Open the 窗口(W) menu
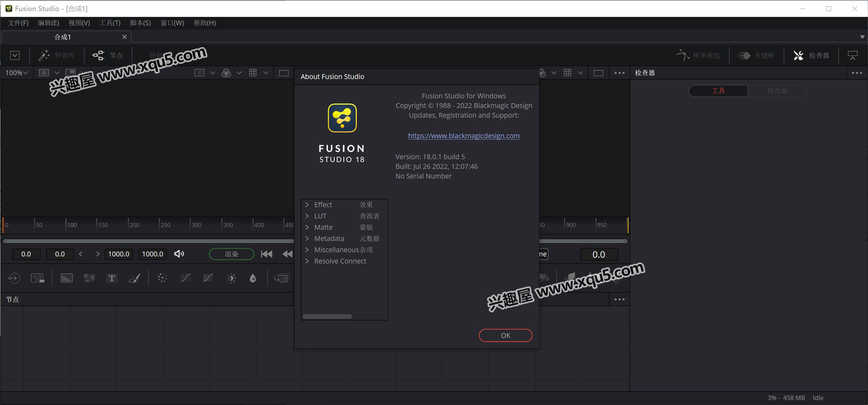Viewport: 868px width, 405px height. (x=172, y=23)
